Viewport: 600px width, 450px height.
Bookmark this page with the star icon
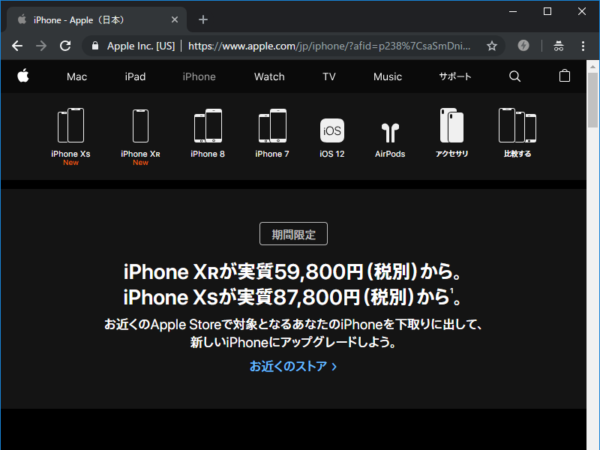(x=492, y=46)
